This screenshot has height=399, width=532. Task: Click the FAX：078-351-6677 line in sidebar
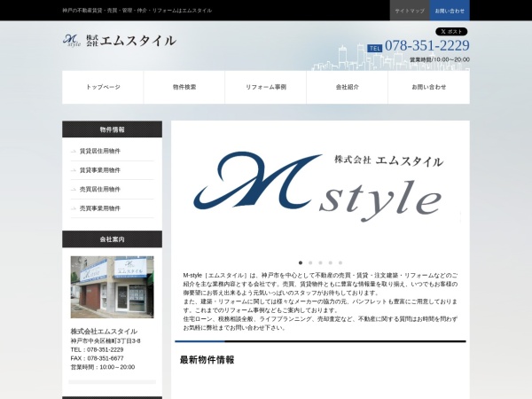point(97,358)
